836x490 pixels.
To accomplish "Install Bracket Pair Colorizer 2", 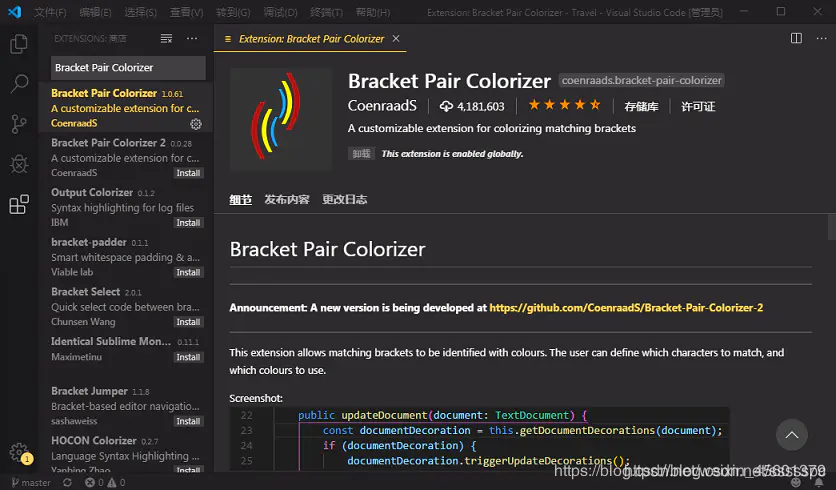I will (x=189, y=173).
